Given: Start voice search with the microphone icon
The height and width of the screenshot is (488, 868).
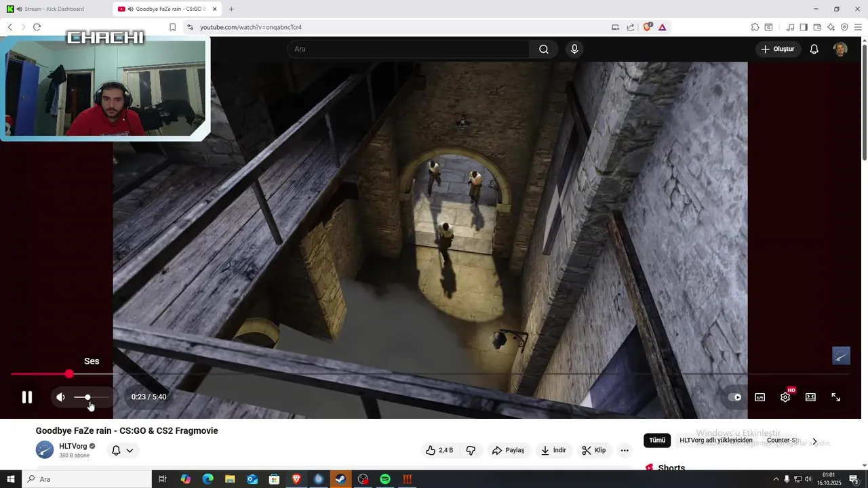Looking at the screenshot, I should [x=574, y=49].
